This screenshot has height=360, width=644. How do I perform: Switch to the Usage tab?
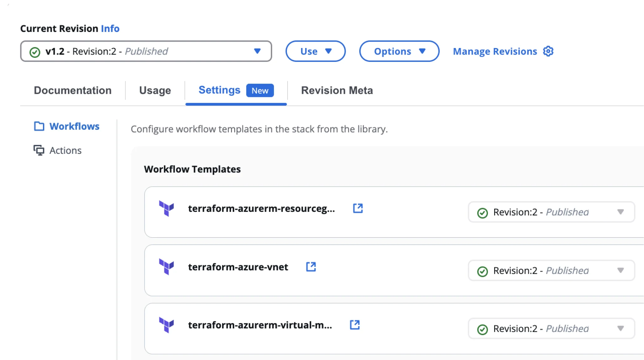pos(155,90)
